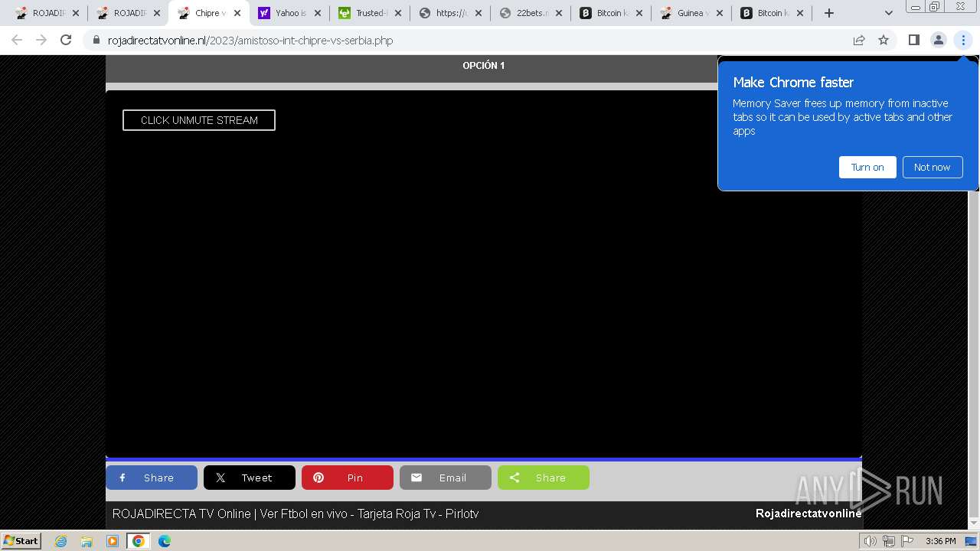980x551 pixels.
Task: Open the Chrome three-dot menu
Action: pyautogui.click(x=963, y=40)
